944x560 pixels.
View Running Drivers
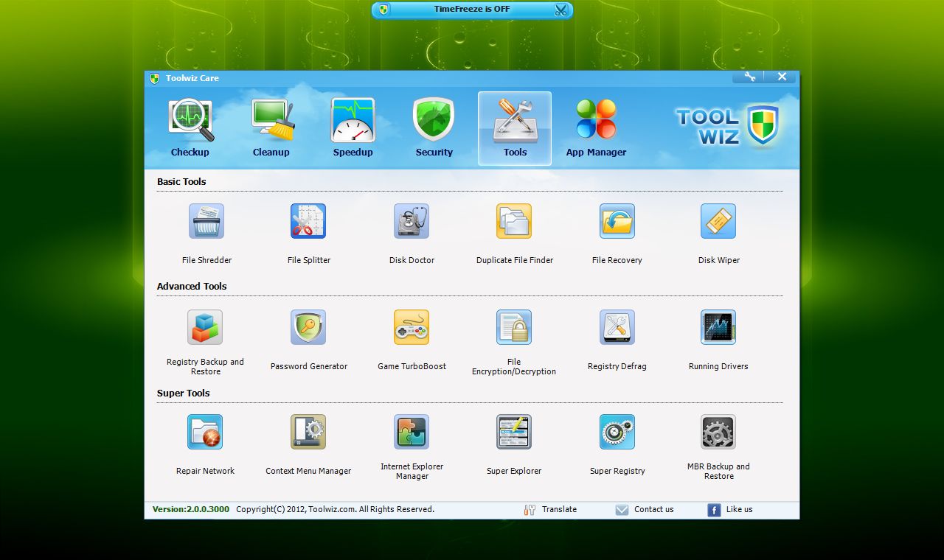point(718,327)
